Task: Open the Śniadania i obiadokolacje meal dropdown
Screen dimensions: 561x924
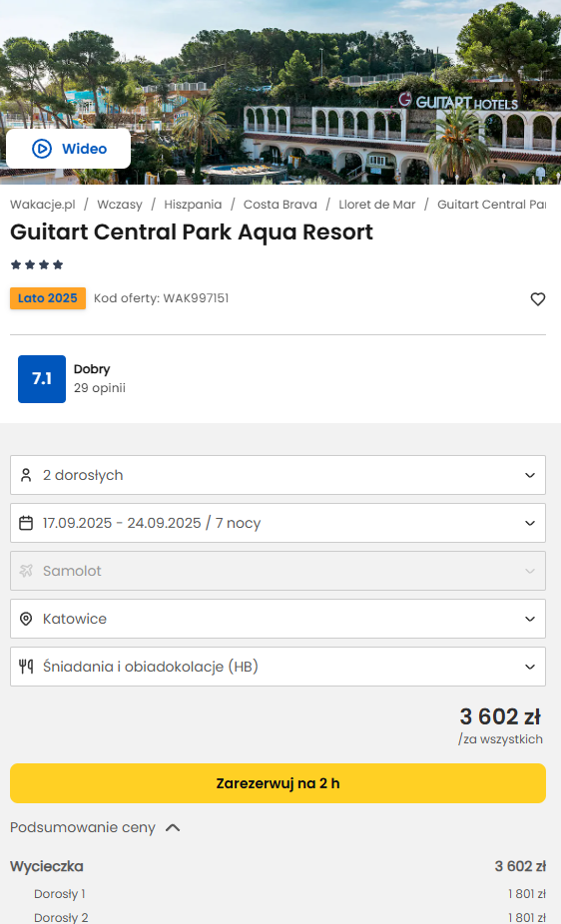Action: click(278, 667)
